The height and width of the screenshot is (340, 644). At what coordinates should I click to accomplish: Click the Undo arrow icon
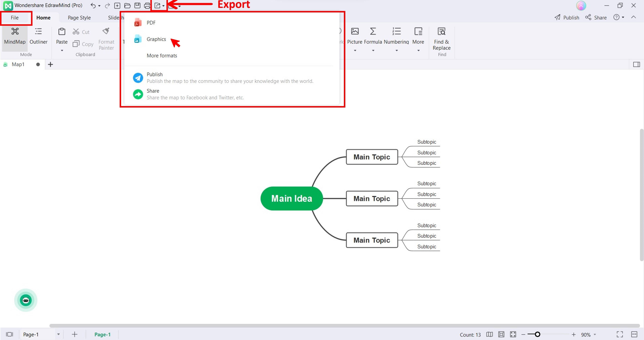click(x=93, y=6)
